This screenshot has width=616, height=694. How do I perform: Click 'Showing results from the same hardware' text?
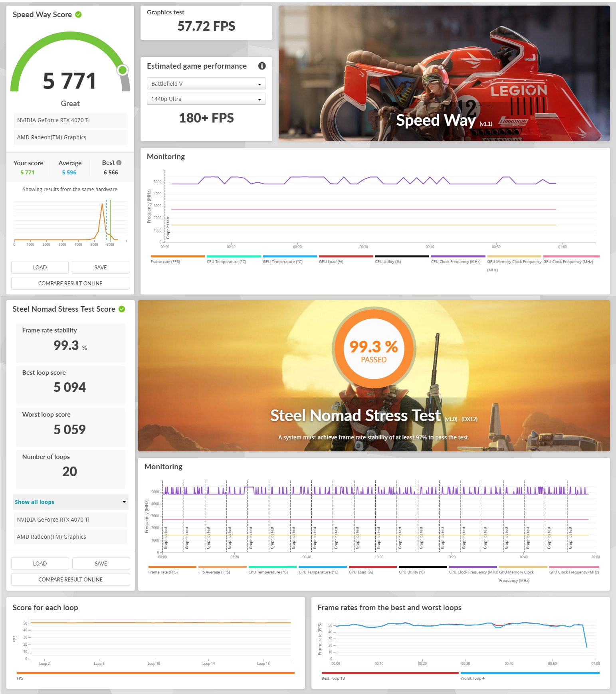tap(70, 189)
